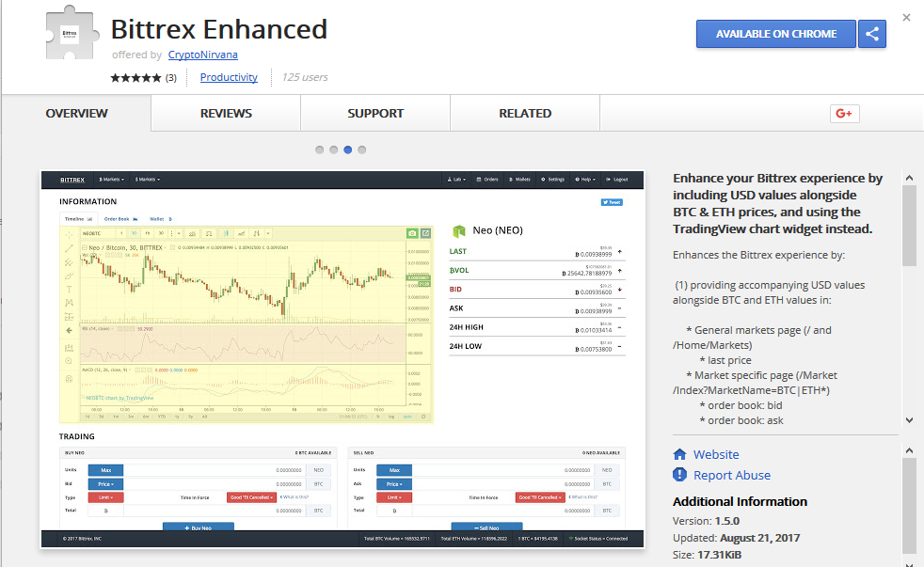Click the Google+ icon button
Screen dimensions: 924x567
844,114
